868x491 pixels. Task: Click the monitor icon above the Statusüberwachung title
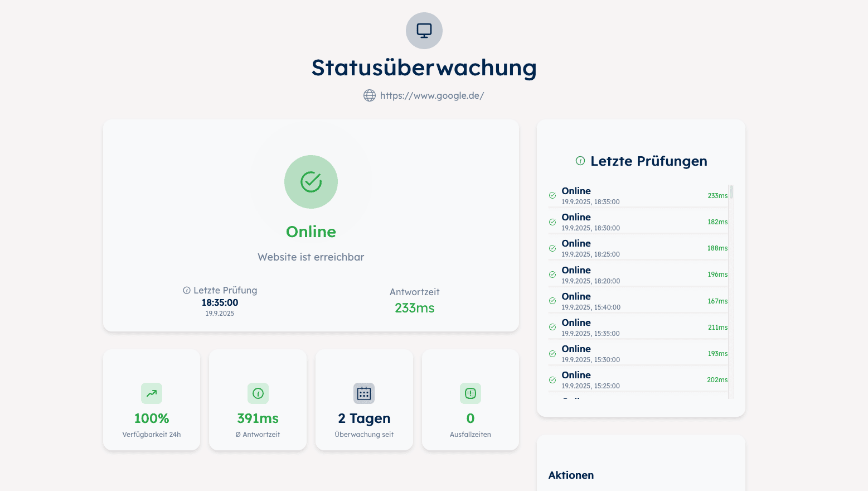(424, 31)
